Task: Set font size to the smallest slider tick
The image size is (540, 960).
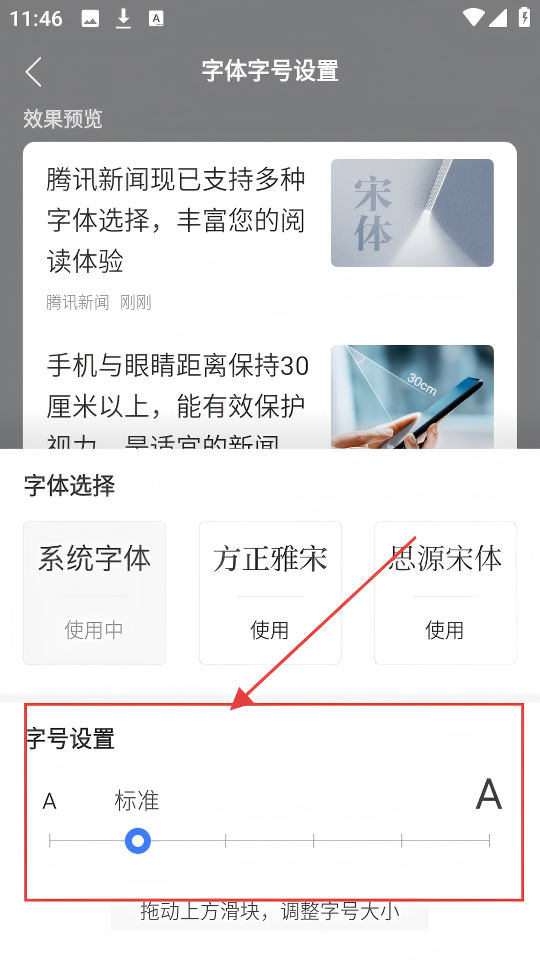Action: [x=50, y=841]
